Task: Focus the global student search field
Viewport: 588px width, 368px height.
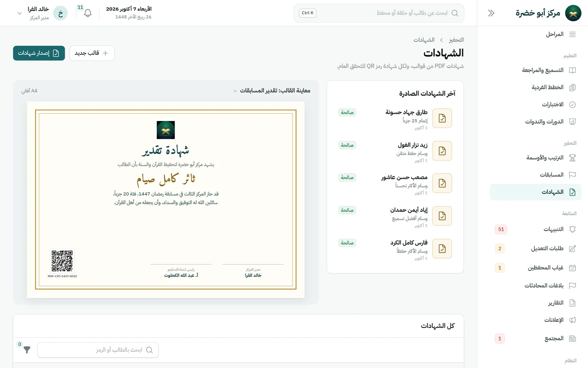Action: (x=379, y=13)
